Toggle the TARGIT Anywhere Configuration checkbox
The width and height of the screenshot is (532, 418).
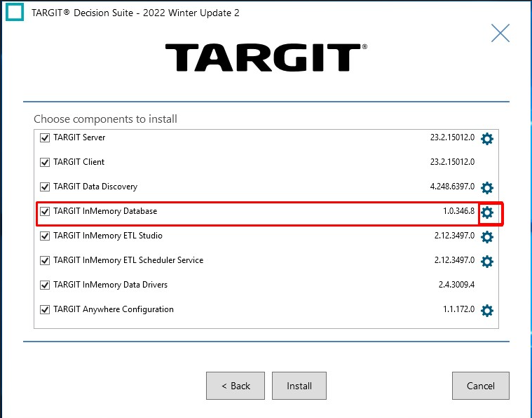point(45,310)
